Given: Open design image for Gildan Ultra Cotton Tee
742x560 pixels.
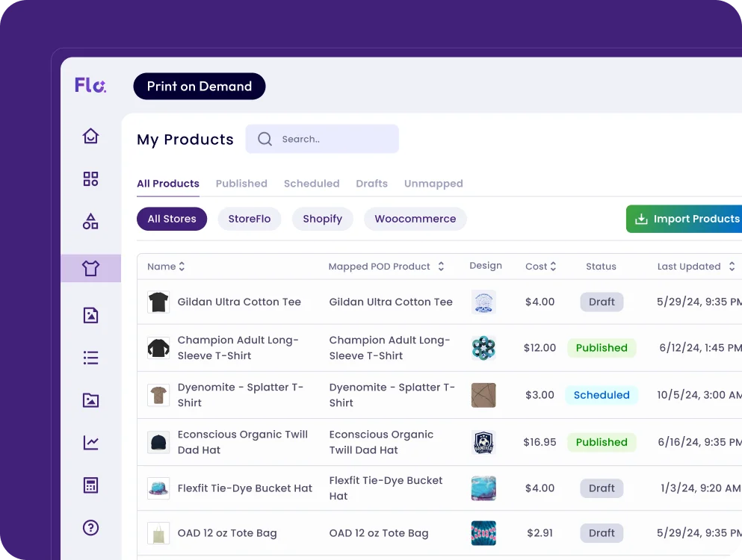Looking at the screenshot, I should tap(483, 302).
